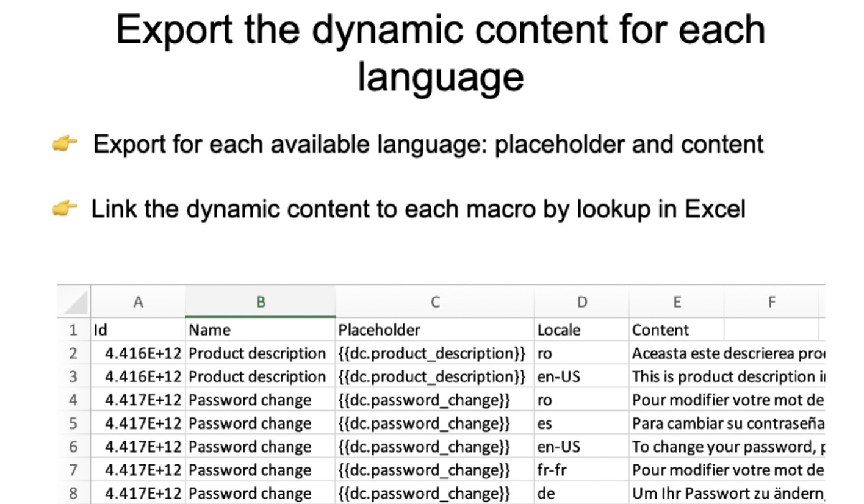Select column C header
864x504 pixels.
tap(434, 302)
